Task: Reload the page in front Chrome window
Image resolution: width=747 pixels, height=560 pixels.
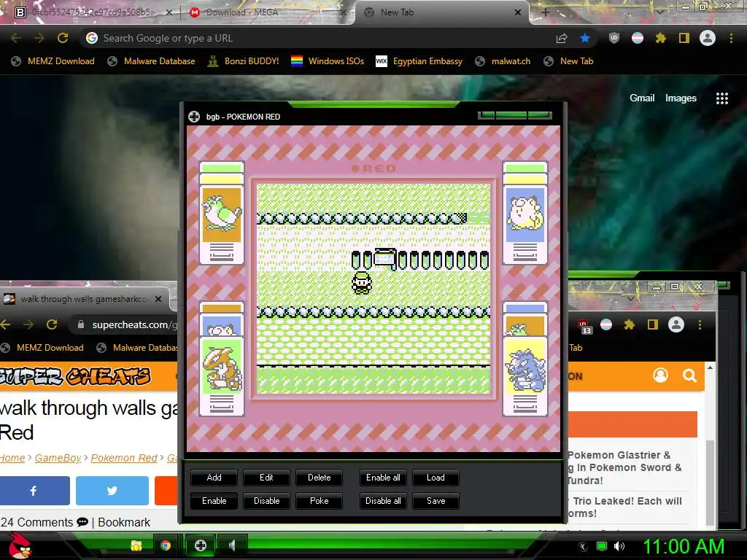Action: (63, 38)
